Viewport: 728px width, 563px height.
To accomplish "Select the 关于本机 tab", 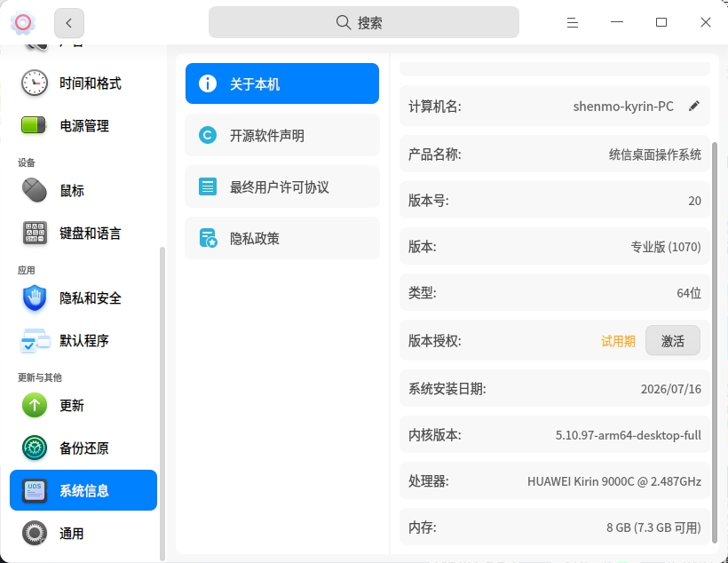I will click(x=281, y=83).
